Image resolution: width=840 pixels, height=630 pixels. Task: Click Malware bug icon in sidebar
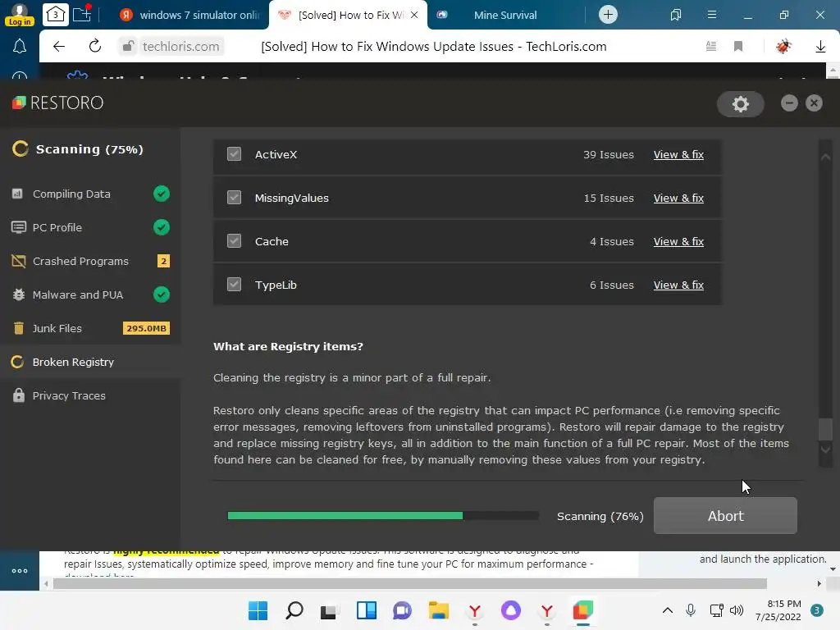(19, 294)
